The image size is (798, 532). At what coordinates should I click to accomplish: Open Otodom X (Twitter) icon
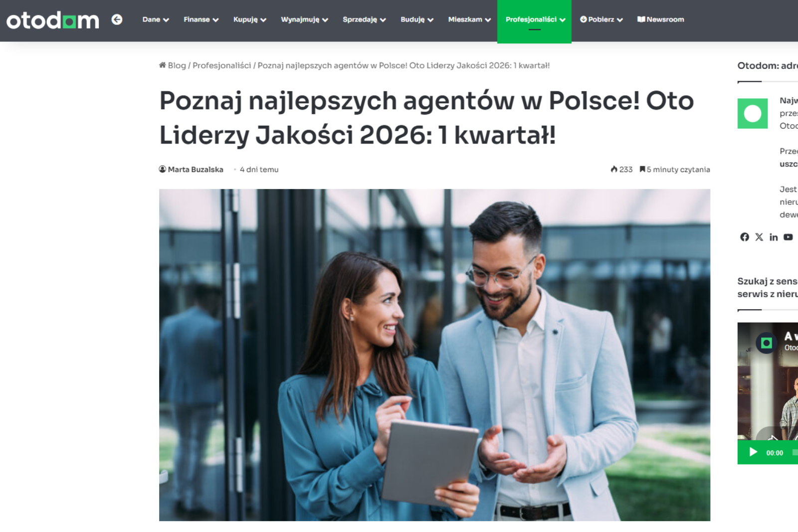tap(759, 237)
